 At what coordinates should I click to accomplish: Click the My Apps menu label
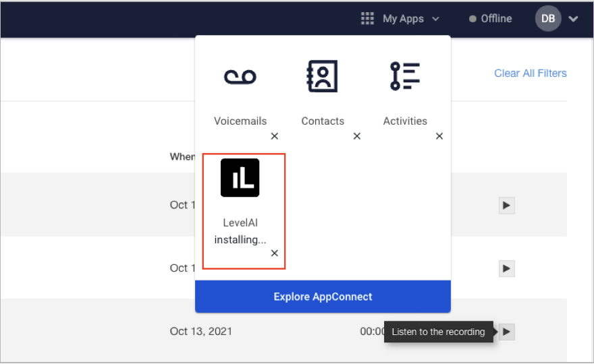click(x=403, y=19)
